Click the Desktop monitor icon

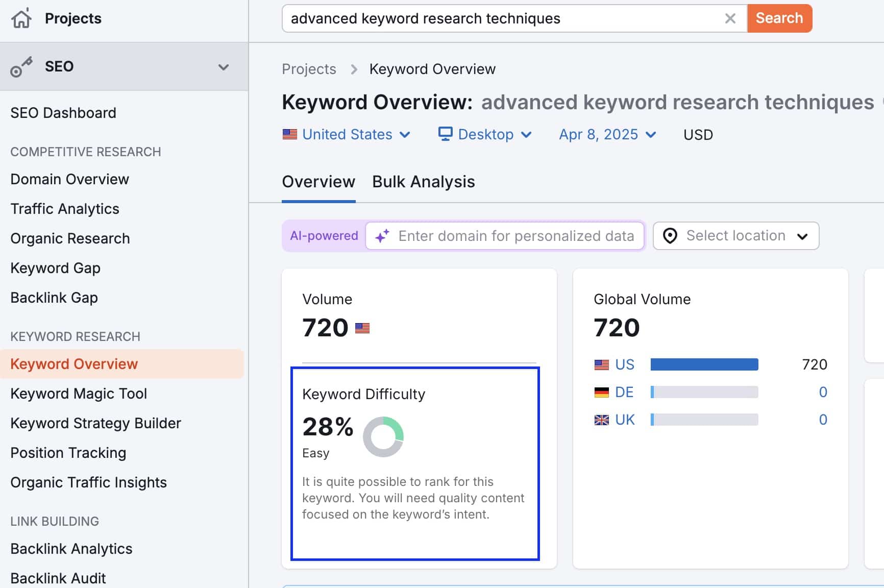[x=445, y=134]
